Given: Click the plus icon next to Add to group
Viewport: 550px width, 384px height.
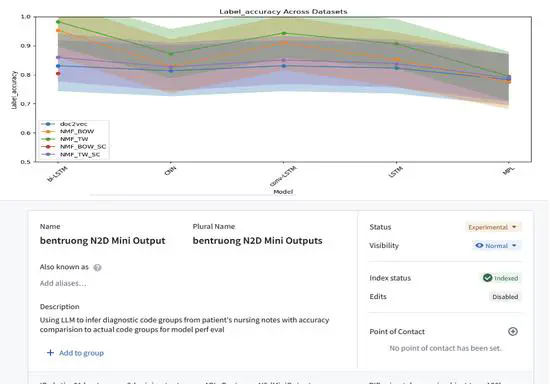Looking at the screenshot, I should point(50,352).
